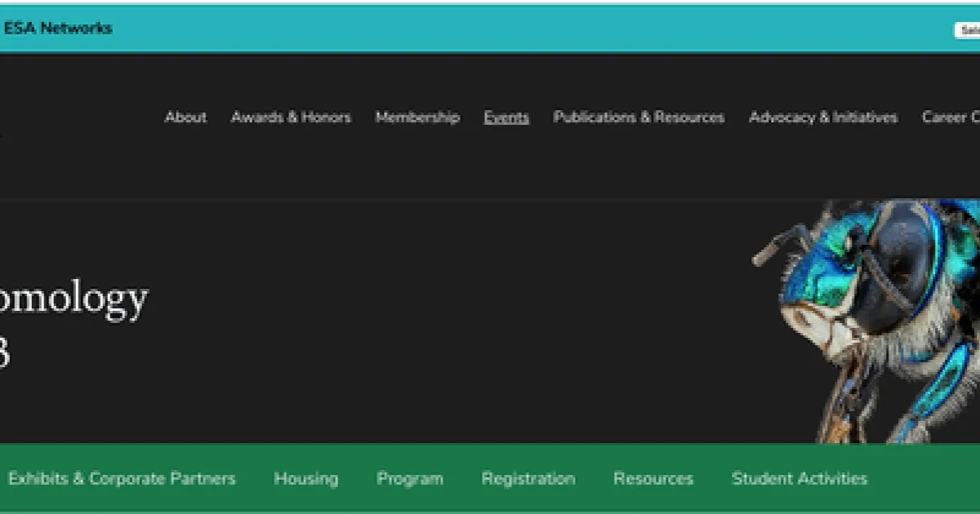Click empty green bar right of Student Activities
Screen dimensions: 980x514
click(x=923, y=479)
